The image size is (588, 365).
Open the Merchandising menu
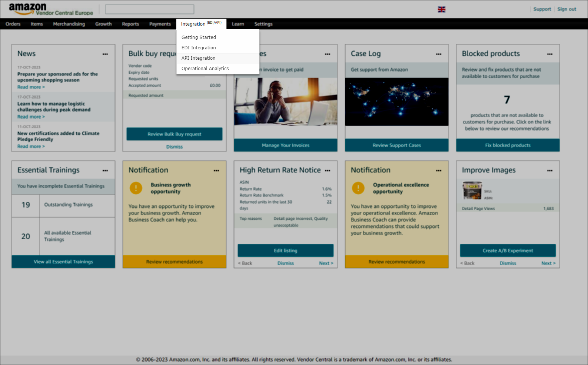[x=69, y=24]
